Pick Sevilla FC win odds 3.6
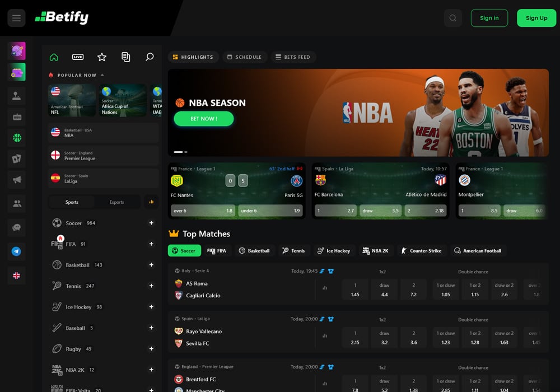Screen dimensions: 560x392 414,337
